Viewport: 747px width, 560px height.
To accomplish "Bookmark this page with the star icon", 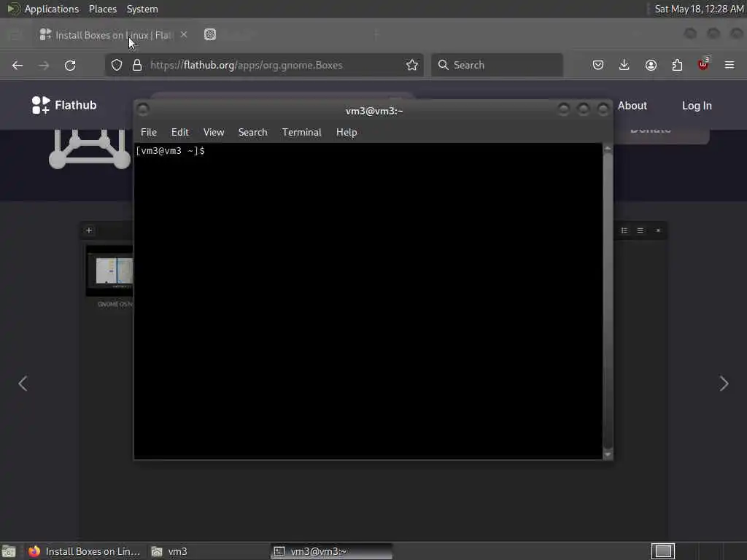I will (x=412, y=65).
